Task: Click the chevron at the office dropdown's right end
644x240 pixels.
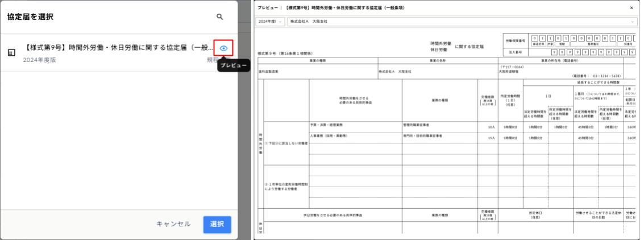Action: click(x=633, y=22)
